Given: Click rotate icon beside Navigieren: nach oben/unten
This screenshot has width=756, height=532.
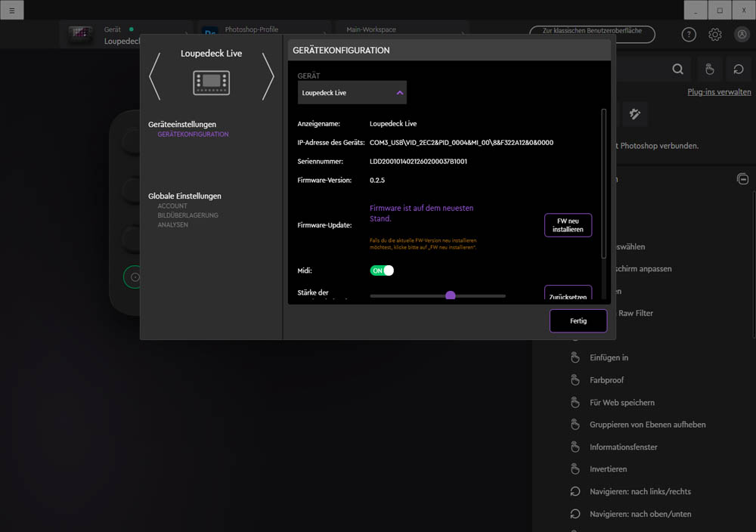Looking at the screenshot, I should click(x=575, y=514).
